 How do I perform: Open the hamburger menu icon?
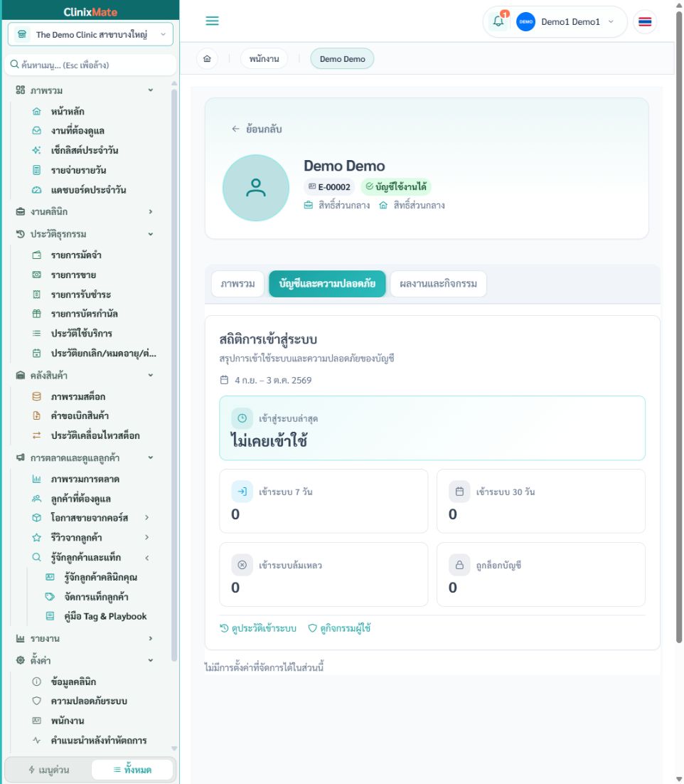(x=212, y=21)
